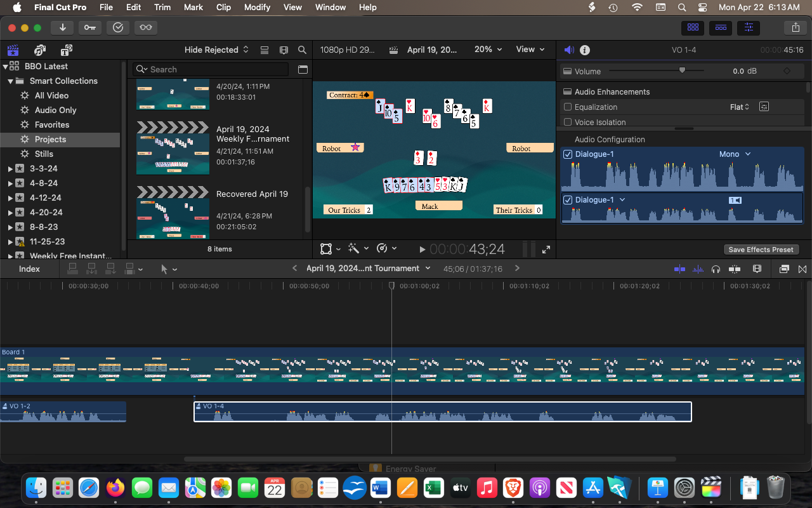Open the Transform tool in the viewer

pyautogui.click(x=326, y=248)
